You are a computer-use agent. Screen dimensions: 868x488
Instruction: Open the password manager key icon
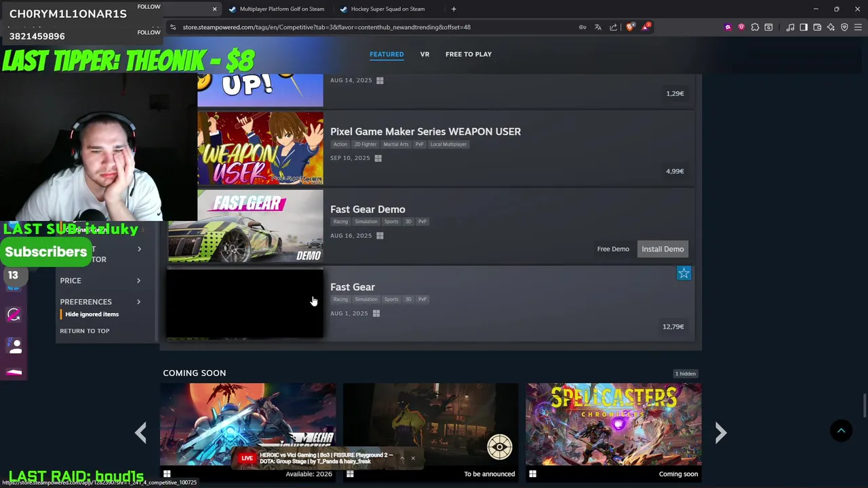click(x=583, y=27)
